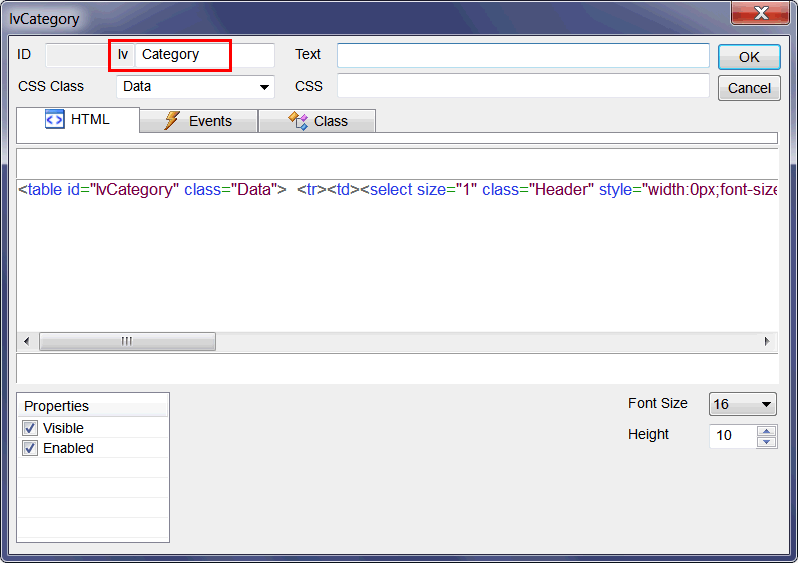Viewport: 798px width, 563px height.
Task: Click the HTML table code line
Action: tap(397, 190)
